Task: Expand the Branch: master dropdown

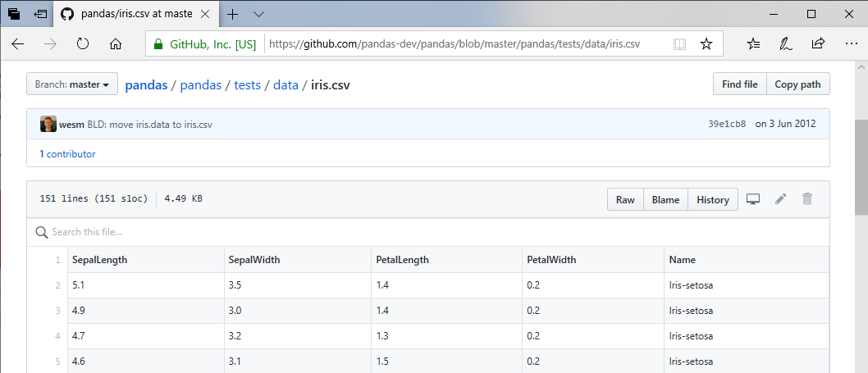Action: click(72, 84)
